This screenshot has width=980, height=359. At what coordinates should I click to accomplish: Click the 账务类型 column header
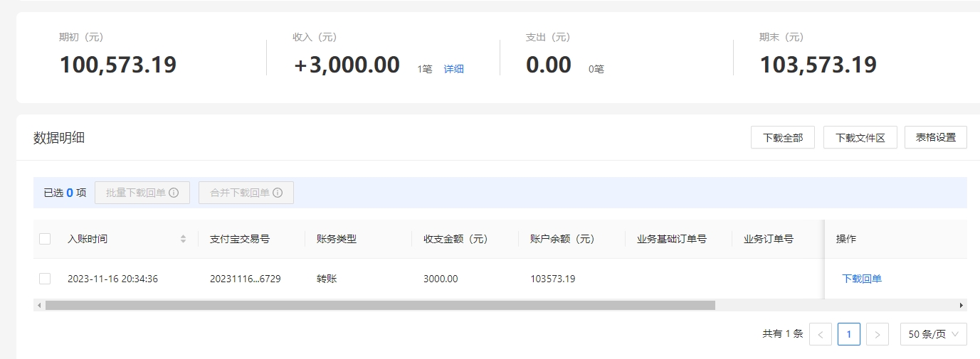coord(337,239)
